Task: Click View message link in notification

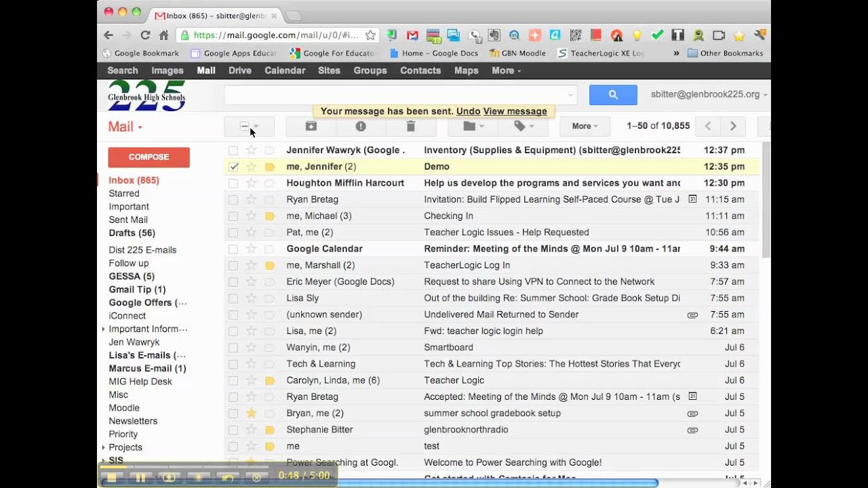Action: pos(515,112)
